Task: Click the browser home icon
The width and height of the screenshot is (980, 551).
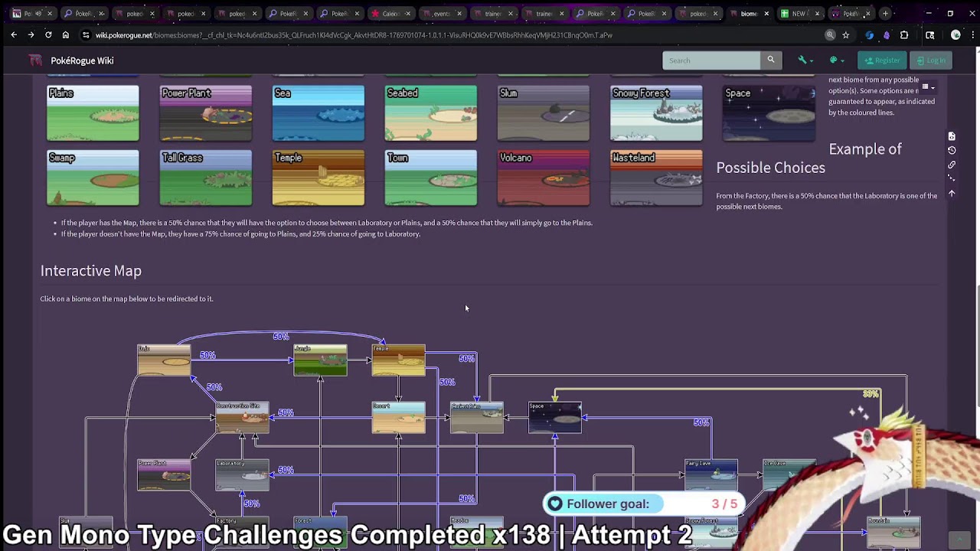Action: 66,35
